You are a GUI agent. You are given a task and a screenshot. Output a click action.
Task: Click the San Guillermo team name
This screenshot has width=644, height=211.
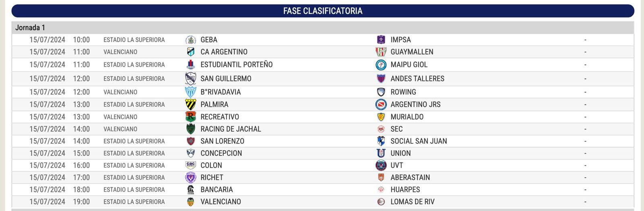click(x=226, y=79)
